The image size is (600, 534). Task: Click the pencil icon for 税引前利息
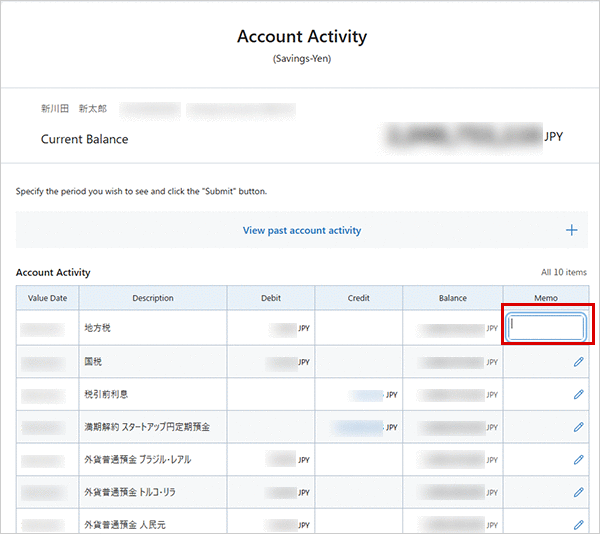[x=578, y=394]
